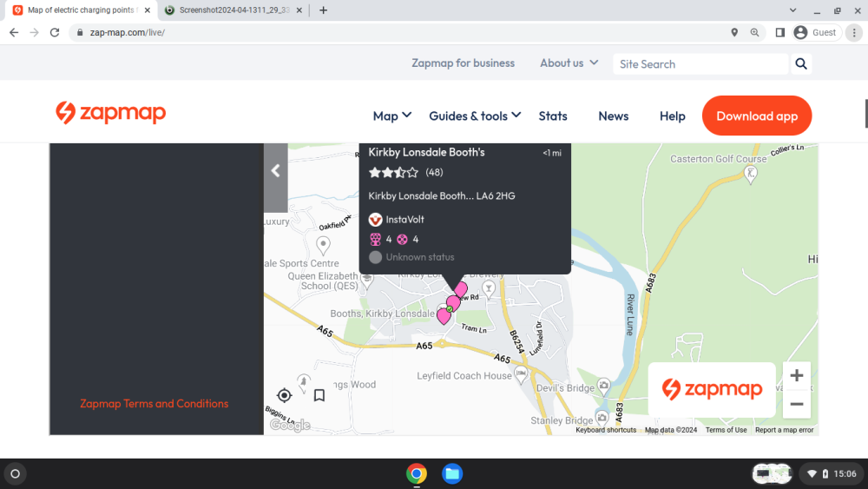This screenshot has height=489, width=868.
Task: Click the Zapmap logo in header
Action: [x=110, y=113]
